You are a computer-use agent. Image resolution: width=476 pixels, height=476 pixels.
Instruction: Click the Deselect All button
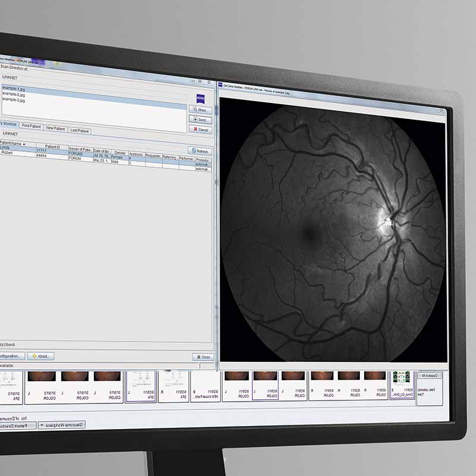tap(430, 376)
